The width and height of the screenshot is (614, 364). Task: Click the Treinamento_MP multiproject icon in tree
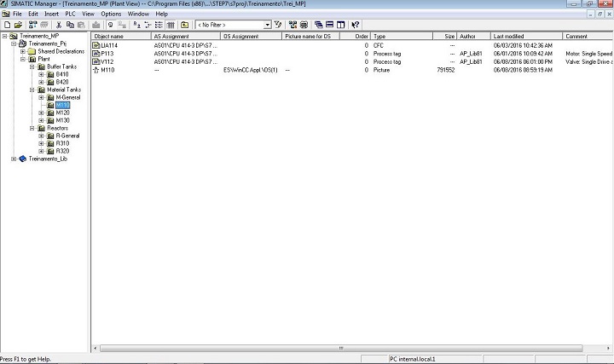14,36
